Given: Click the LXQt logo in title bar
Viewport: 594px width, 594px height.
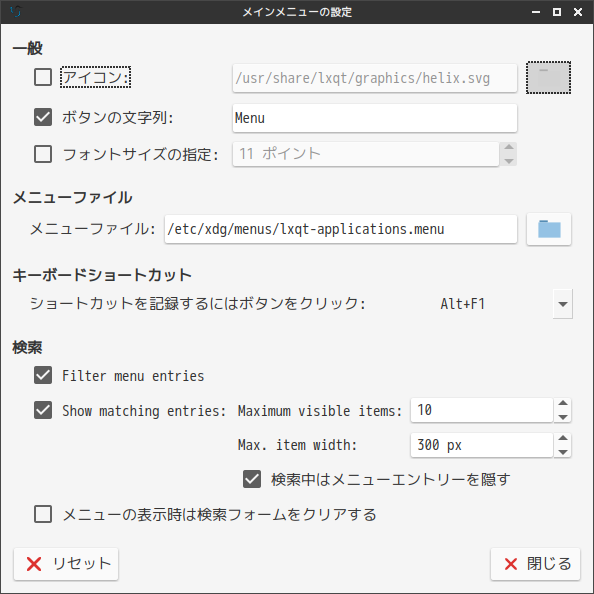Looking at the screenshot, I should pyautogui.click(x=16, y=12).
